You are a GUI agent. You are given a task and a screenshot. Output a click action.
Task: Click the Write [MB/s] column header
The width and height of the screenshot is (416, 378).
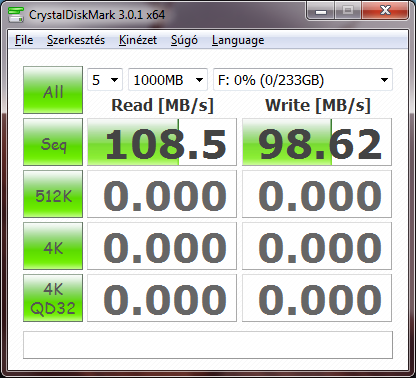[x=318, y=105]
